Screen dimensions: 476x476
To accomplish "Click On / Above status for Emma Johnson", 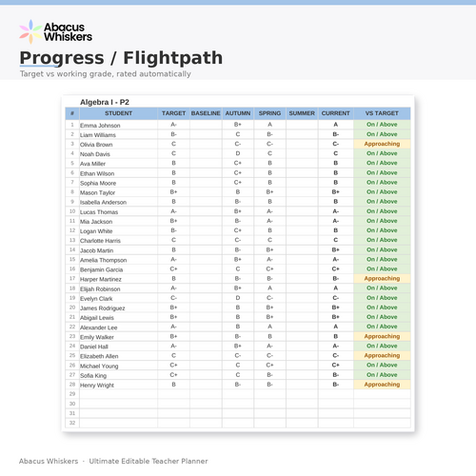I will 382,125.
